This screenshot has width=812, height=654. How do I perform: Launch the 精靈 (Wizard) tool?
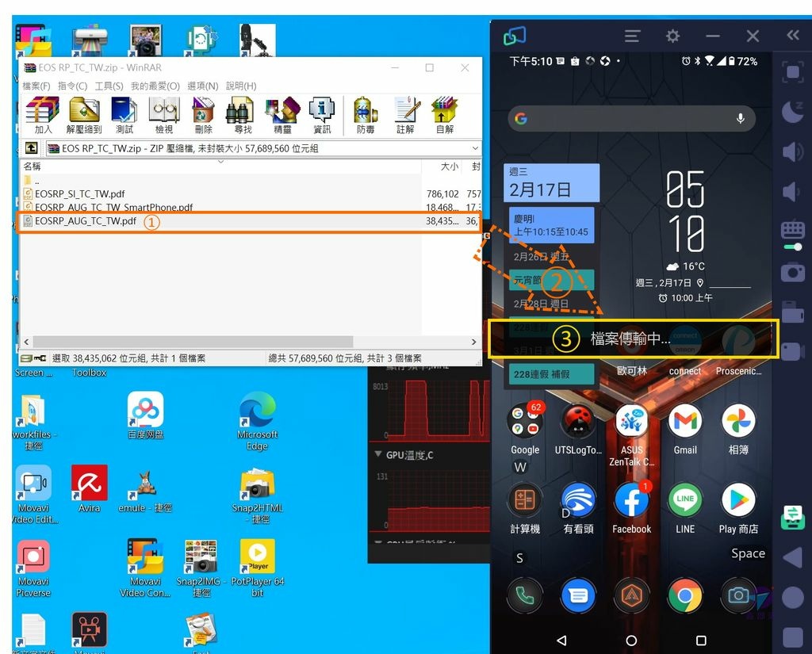click(x=282, y=115)
